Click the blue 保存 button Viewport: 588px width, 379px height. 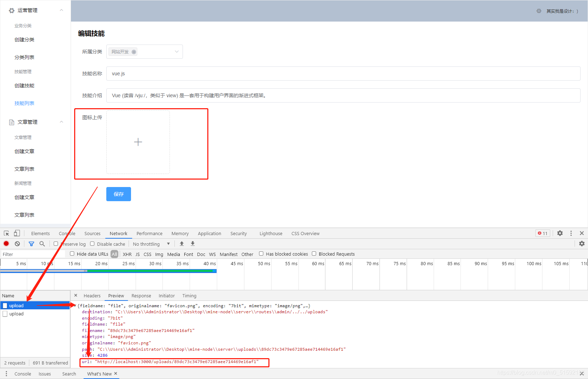(119, 194)
